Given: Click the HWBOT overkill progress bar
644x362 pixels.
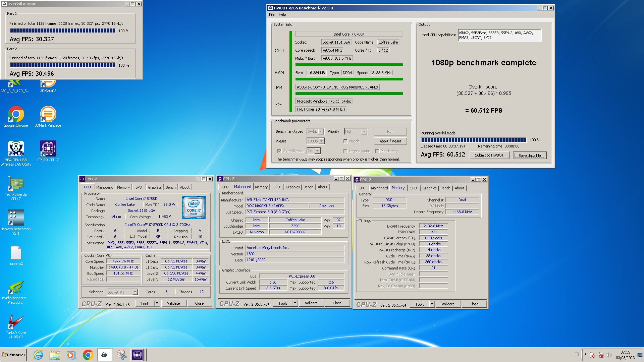Looking at the screenshot, I should [473, 140].
